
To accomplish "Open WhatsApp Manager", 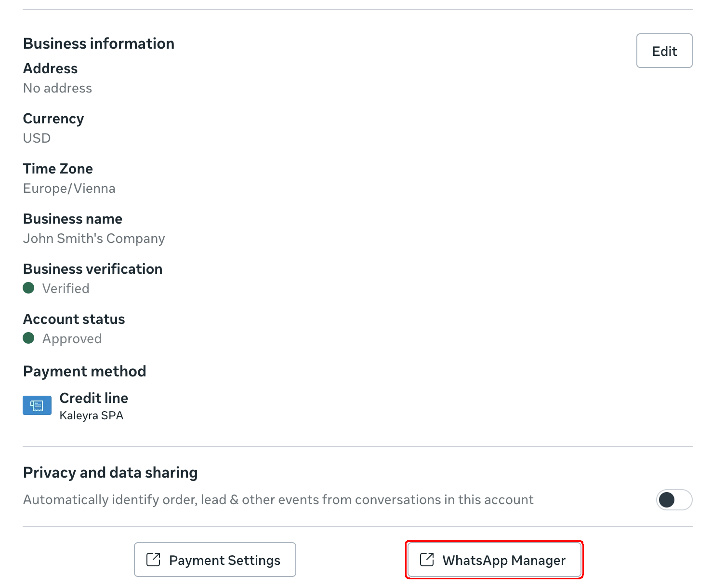I will 494,560.
